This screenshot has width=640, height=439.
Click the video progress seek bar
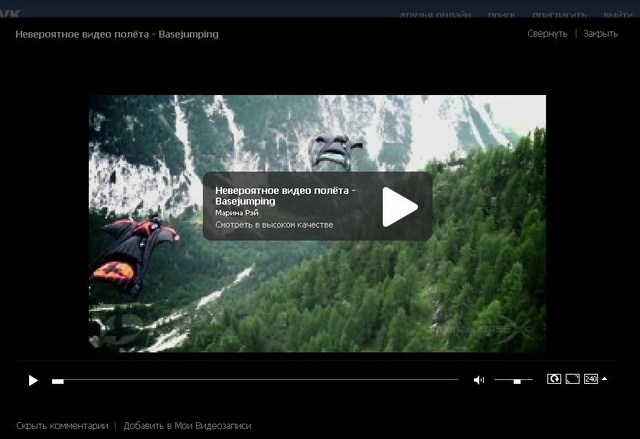(255, 380)
